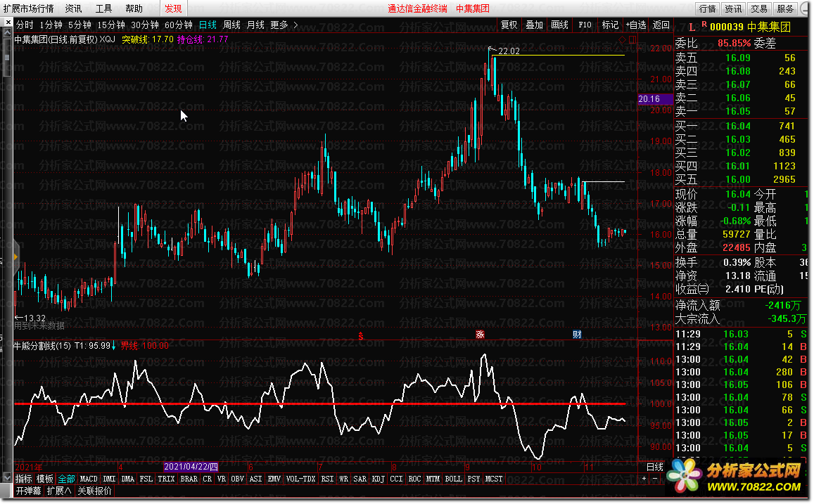This screenshot has height=504, width=814.
Task: Select the KDJ indicator
Action: coord(378,479)
